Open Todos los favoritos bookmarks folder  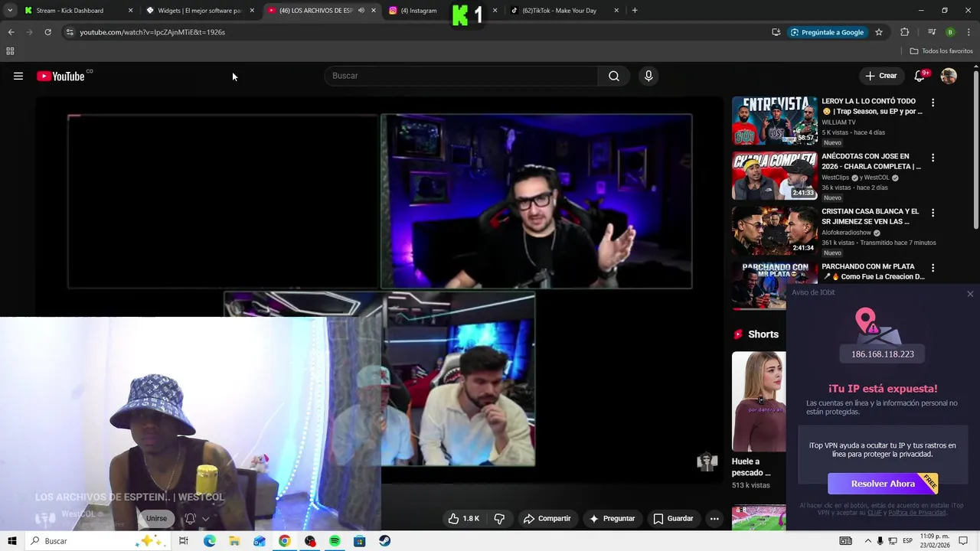point(941,51)
